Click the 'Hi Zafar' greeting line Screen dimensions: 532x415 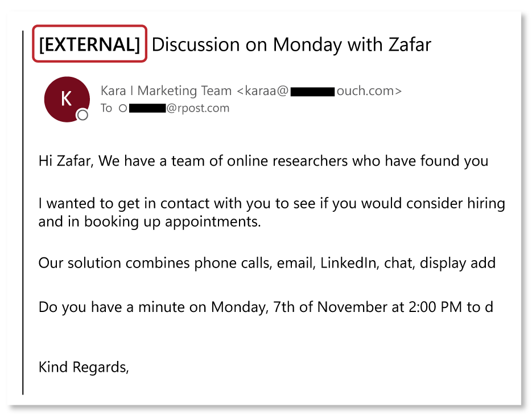[263, 161]
